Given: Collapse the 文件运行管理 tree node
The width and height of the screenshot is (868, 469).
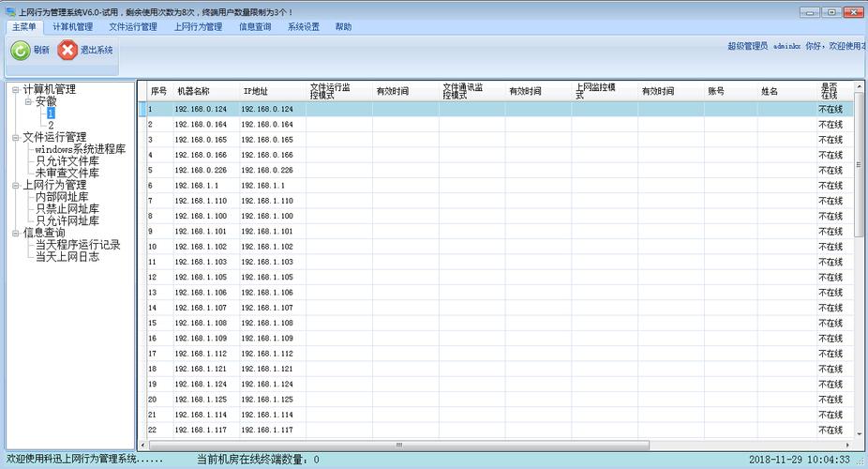Looking at the screenshot, I should point(15,138).
